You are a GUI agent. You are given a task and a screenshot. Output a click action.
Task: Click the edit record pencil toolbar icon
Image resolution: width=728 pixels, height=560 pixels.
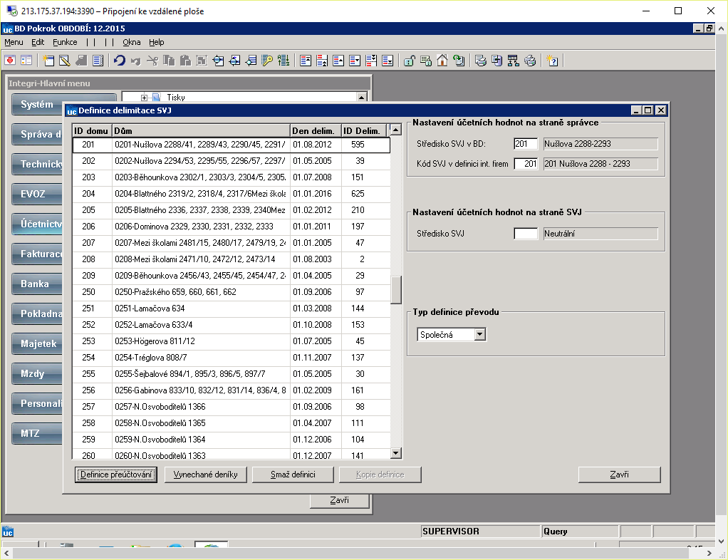click(x=65, y=61)
